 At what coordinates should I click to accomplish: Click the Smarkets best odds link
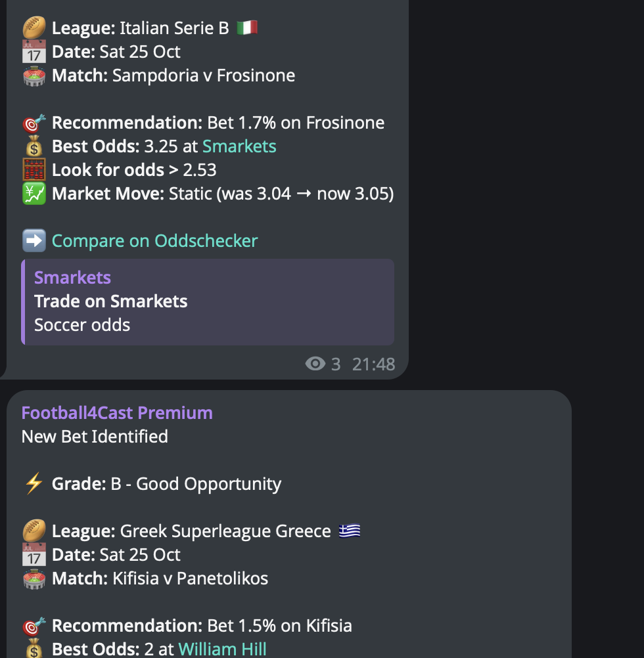[x=239, y=146]
